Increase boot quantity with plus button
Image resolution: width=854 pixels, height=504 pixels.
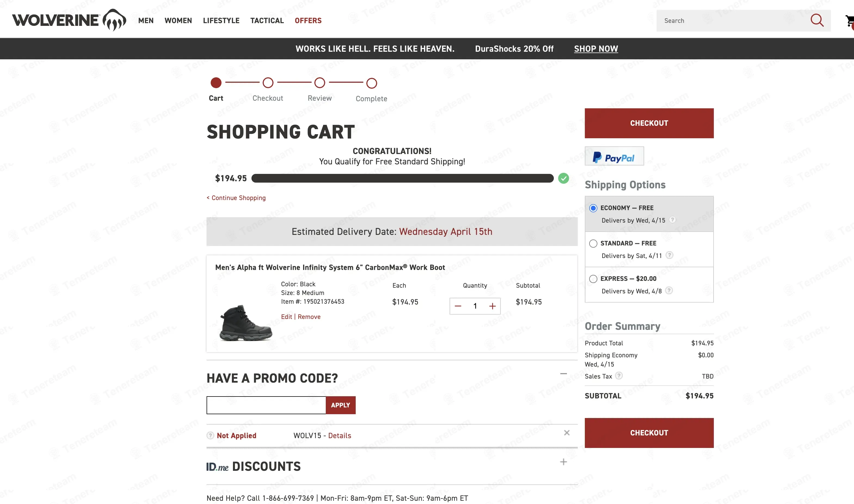tap(492, 306)
